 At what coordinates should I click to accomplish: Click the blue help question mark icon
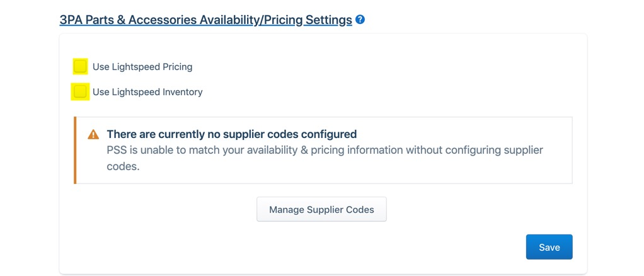coord(360,20)
